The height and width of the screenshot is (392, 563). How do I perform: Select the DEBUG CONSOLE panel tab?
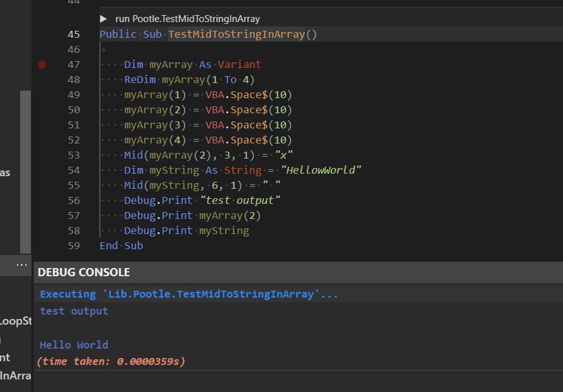coord(84,272)
